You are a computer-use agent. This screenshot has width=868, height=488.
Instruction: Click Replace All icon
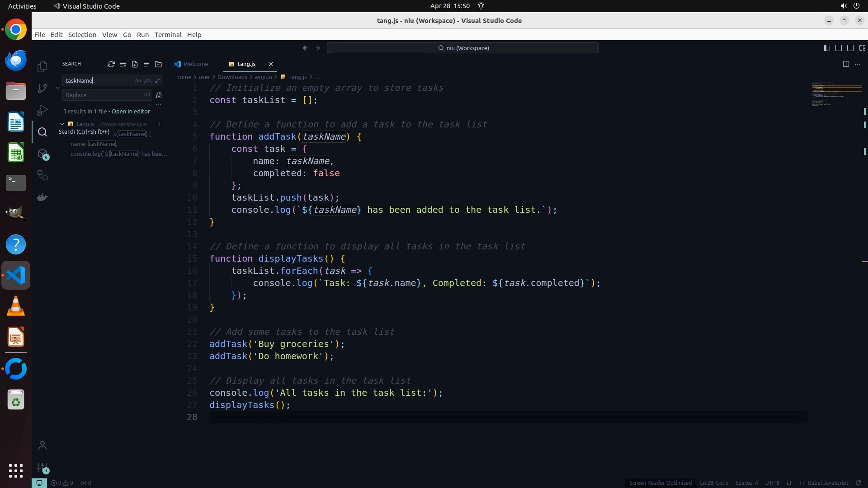(x=159, y=95)
